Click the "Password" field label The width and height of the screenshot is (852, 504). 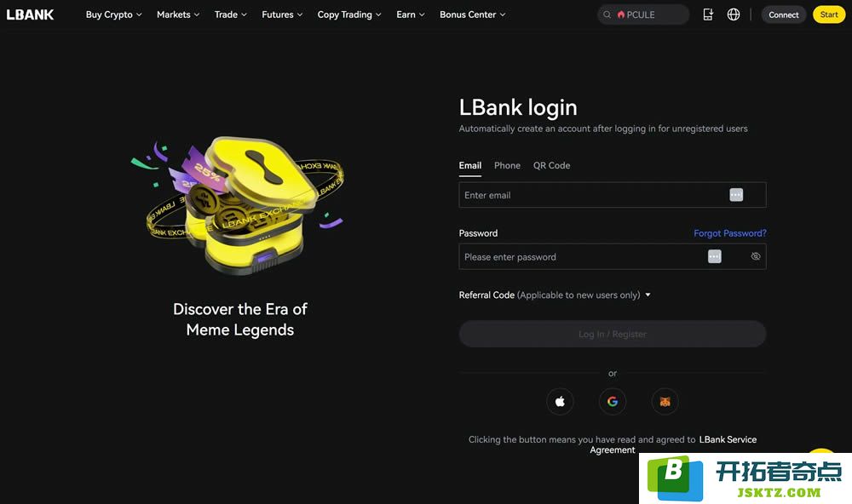(478, 233)
